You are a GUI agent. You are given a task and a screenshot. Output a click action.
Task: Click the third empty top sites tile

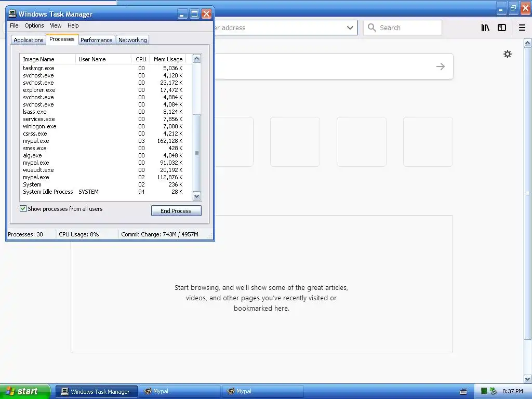click(x=362, y=142)
